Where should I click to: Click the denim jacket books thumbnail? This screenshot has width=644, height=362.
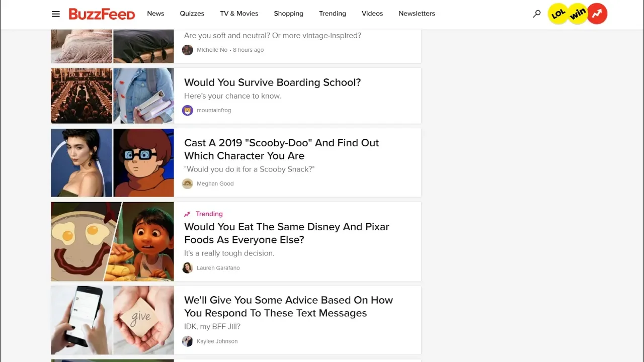pyautogui.click(x=144, y=96)
